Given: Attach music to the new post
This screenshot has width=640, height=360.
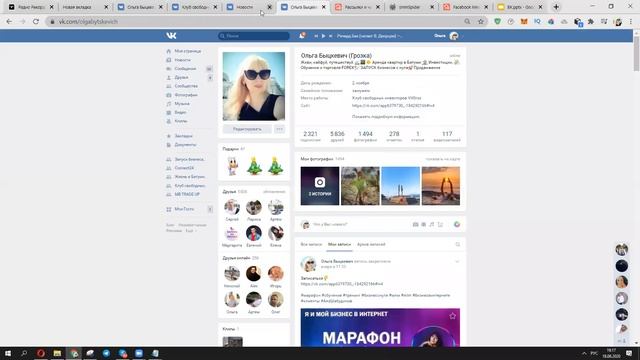Looking at the screenshot, I should click(432, 224).
